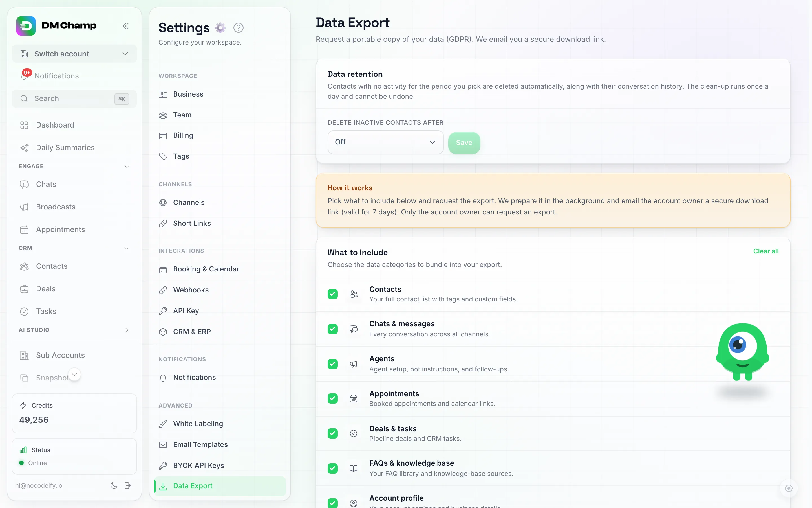Uncheck the Deals & tasks checkbox
Image resolution: width=812 pixels, height=508 pixels.
pos(332,433)
